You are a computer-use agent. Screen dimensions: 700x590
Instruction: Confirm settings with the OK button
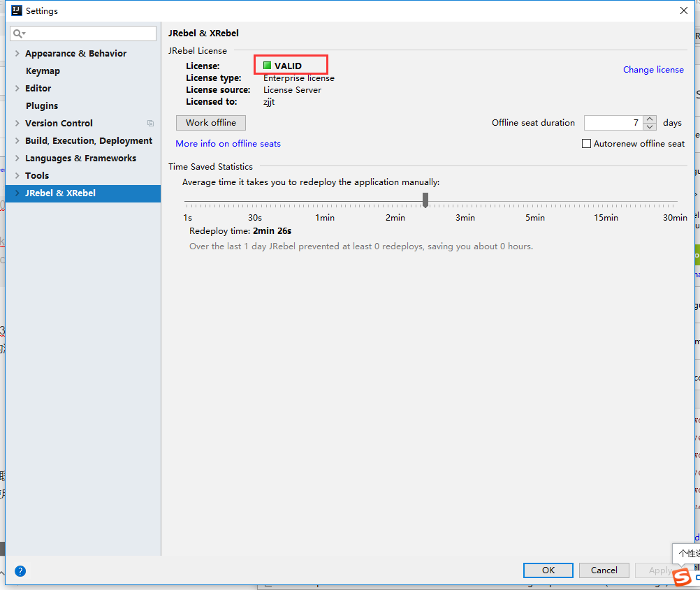[x=548, y=570]
